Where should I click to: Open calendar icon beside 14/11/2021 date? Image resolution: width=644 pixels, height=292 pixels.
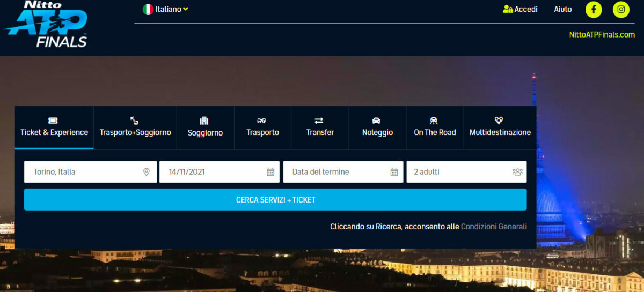[270, 172]
